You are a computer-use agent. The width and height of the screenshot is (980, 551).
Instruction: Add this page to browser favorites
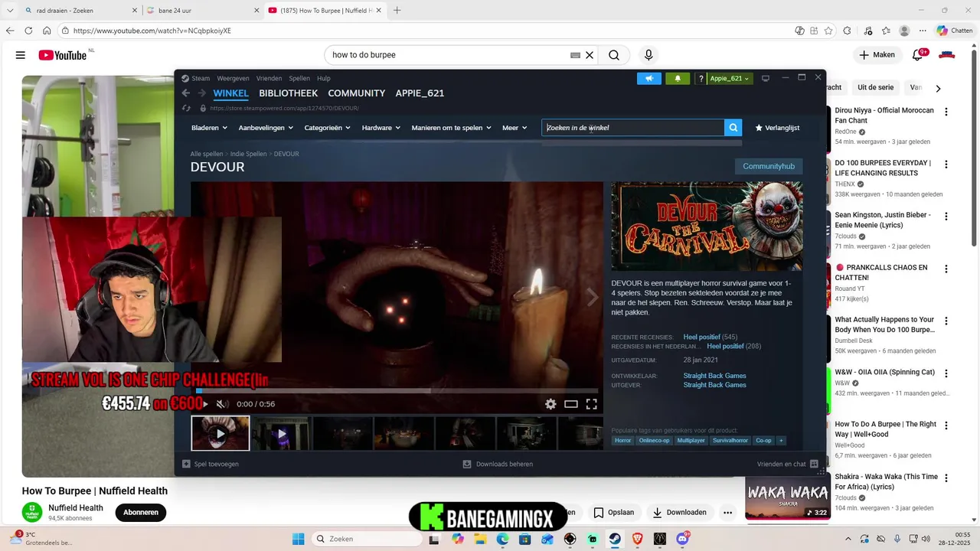(828, 31)
